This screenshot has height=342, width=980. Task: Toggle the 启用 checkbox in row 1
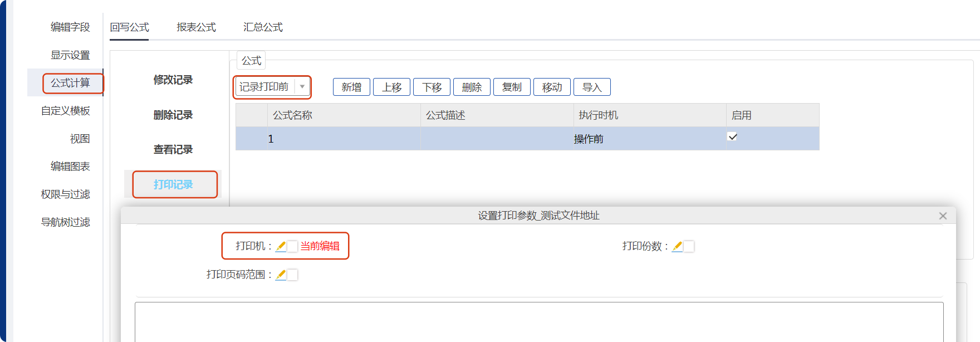click(733, 136)
